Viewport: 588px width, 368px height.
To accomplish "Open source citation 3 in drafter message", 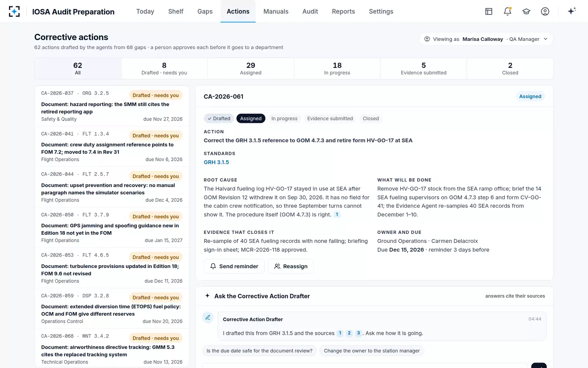I will tap(359, 333).
